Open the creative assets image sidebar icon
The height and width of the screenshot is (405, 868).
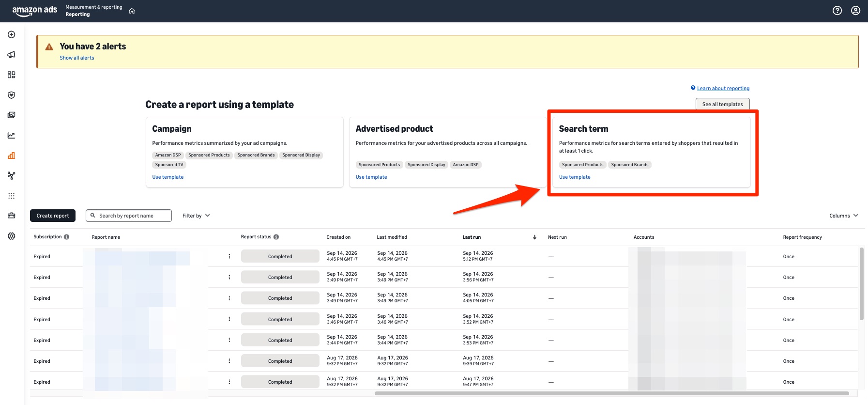[12, 115]
